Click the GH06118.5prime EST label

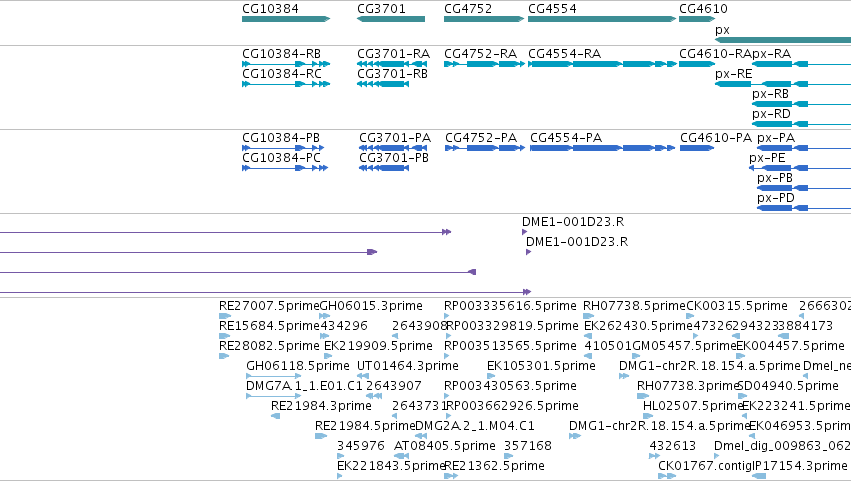(x=298, y=366)
